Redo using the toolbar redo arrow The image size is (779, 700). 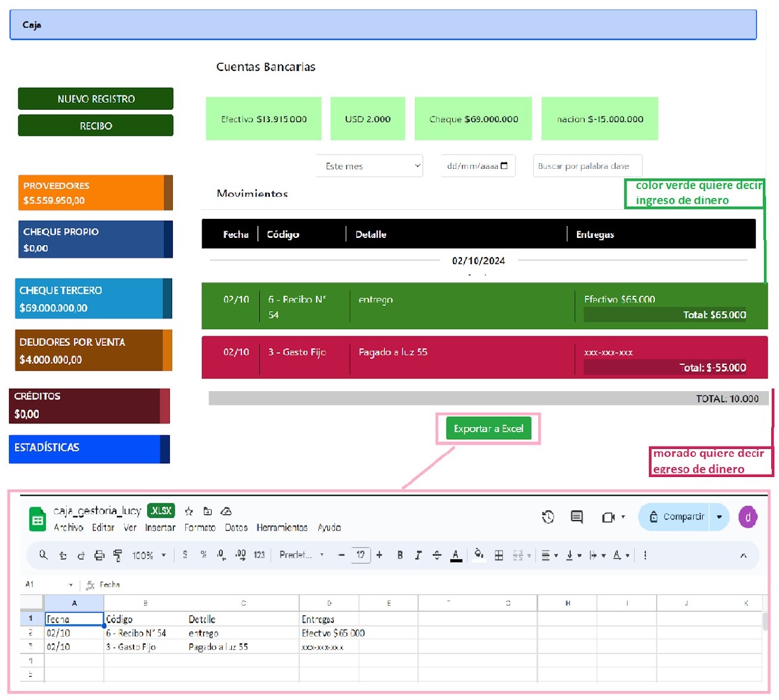point(80,555)
